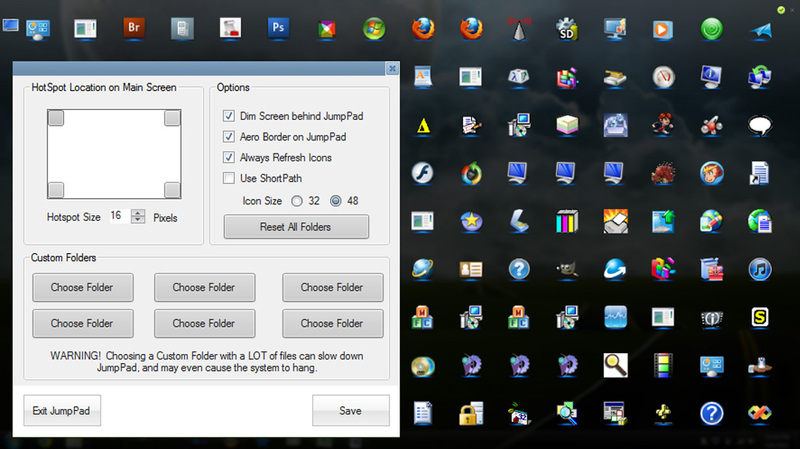Click the Windows logo orb icon
This screenshot has width=800, height=449.
(x=374, y=29)
